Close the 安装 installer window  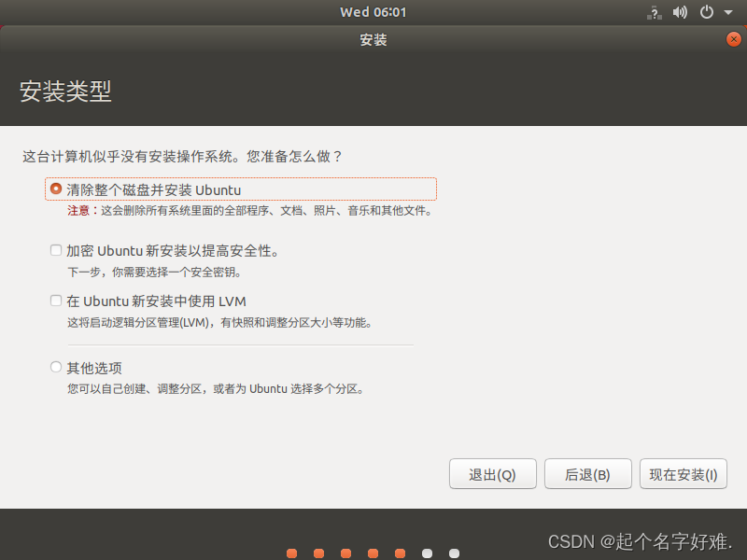(x=733, y=39)
